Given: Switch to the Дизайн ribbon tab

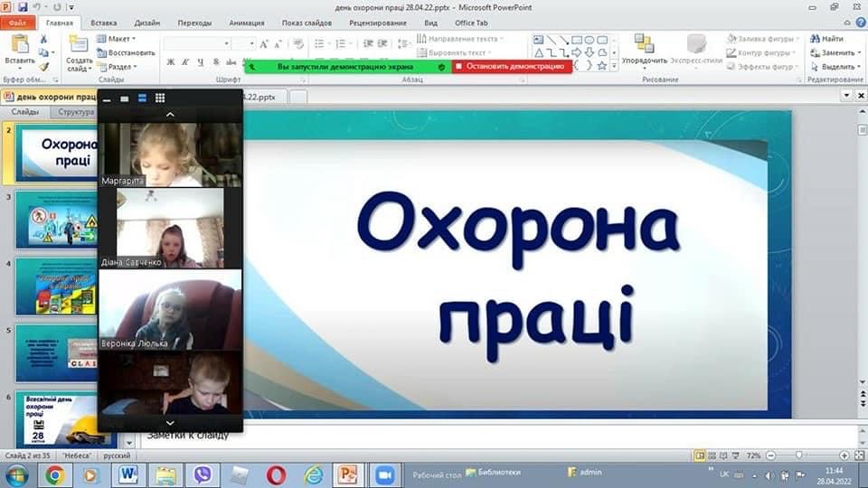Looking at the screenshot, I should point(147,23).
